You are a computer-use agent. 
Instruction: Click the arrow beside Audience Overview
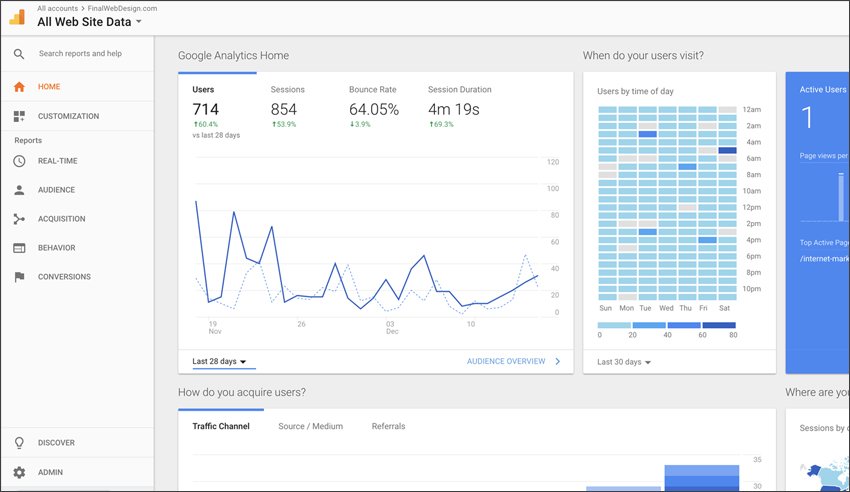point(557,361)
